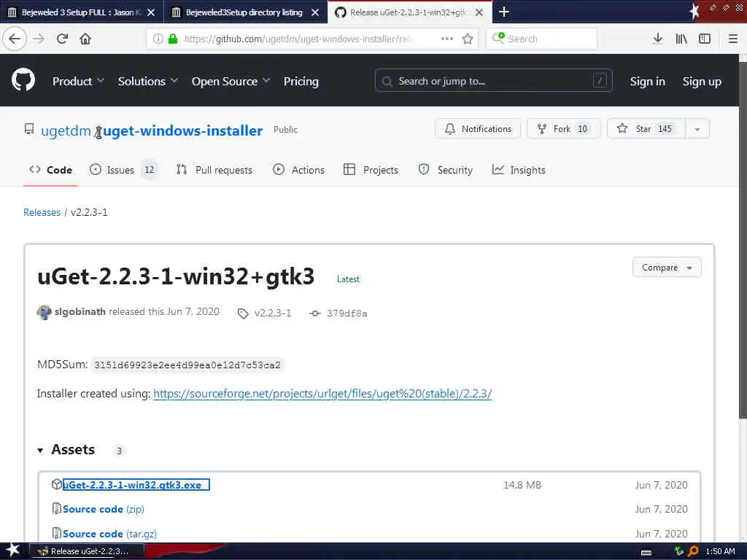Open the taskbar start star icon

[x=13, y=551]
